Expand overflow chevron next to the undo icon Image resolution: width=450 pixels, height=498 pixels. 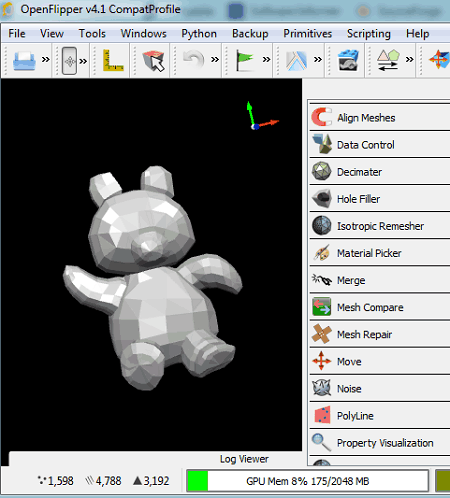point(215,60)
